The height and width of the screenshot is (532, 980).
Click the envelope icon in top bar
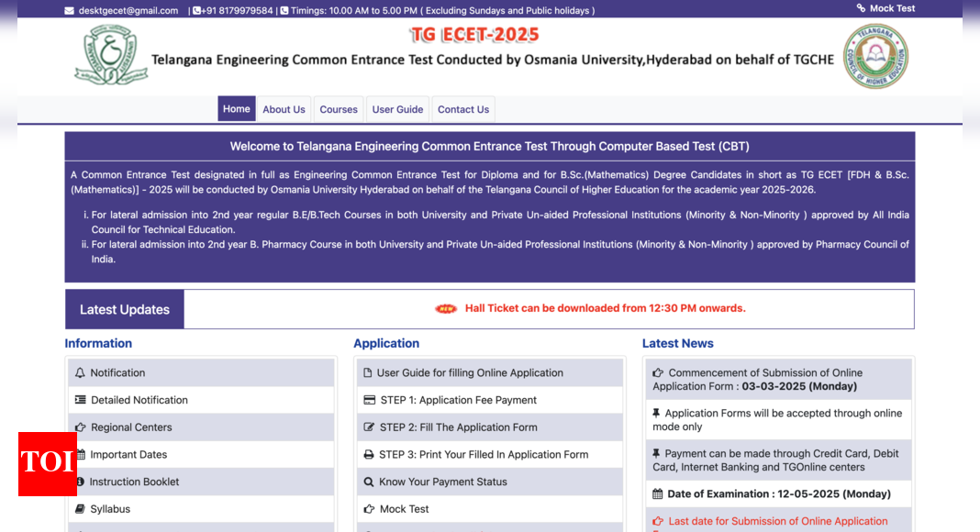(x=70, y=11)
